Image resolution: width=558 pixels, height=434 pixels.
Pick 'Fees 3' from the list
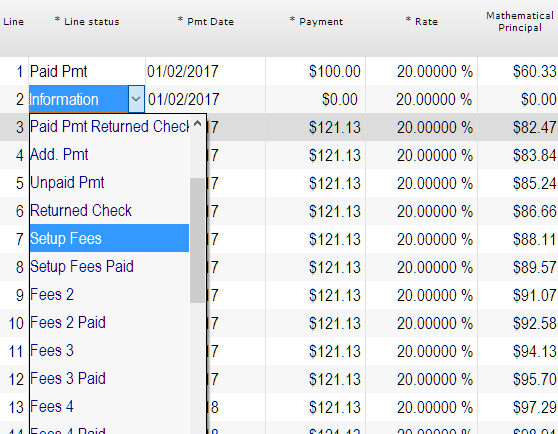pyautogui.click(x=109, y=350)
